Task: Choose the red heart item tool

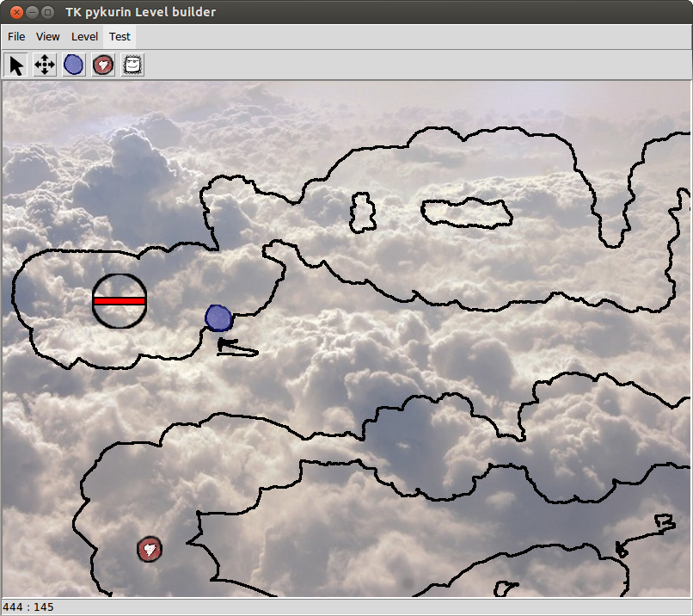Action: click(103, 65)
